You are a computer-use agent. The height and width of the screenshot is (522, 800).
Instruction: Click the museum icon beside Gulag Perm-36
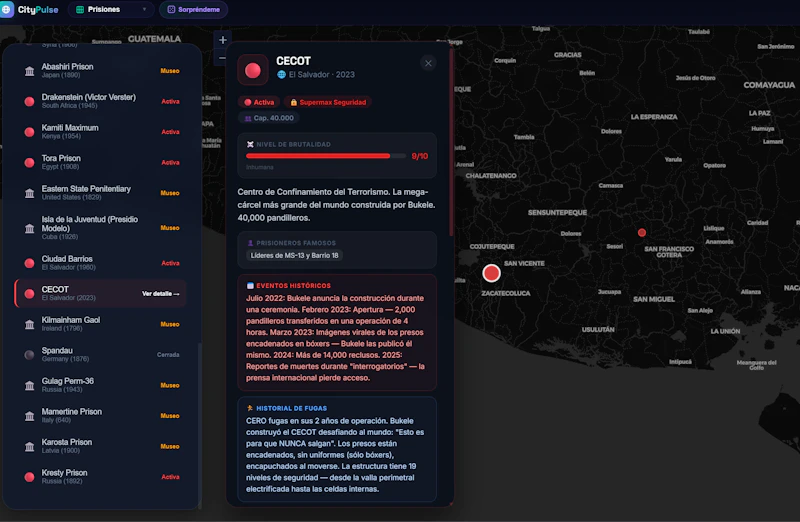30,386
